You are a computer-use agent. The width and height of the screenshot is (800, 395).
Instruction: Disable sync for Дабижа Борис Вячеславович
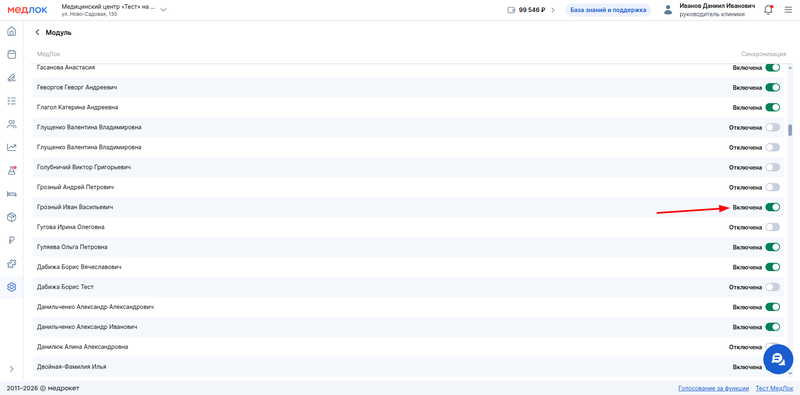[772, 267]
